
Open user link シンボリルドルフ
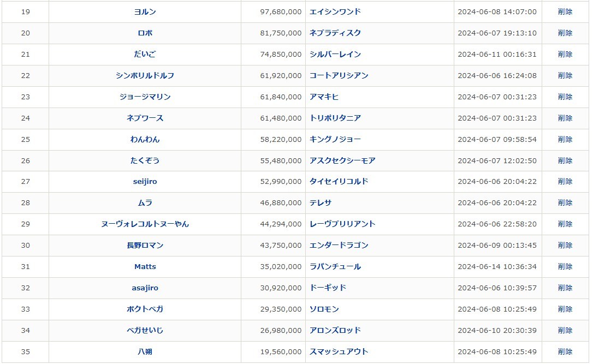coord(145,76)
